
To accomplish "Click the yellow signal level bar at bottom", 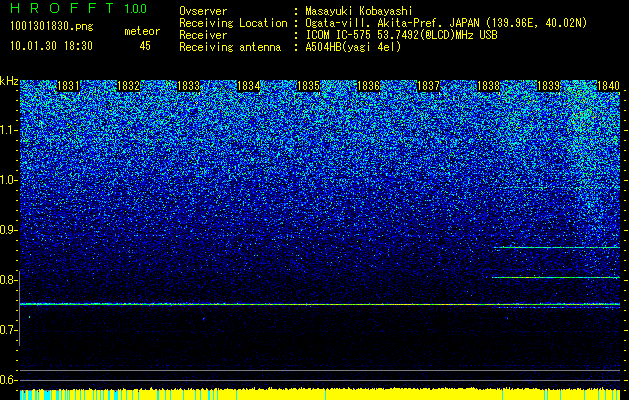I will 320,394.
